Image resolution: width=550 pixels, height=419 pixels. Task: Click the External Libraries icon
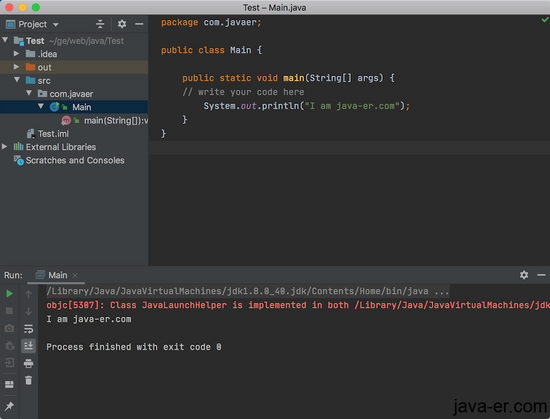19,147
